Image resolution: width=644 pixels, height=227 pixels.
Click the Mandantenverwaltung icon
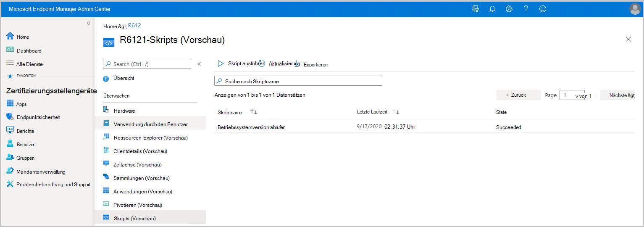(x=11, y=171)
